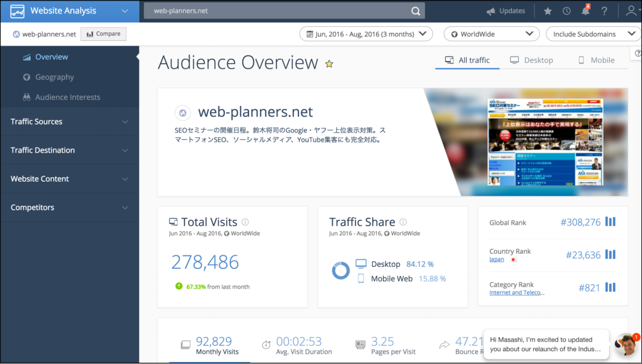This screenshot has height=364, width=642.
Task: Click the Total Visits info icon
Action: (245, 222)
